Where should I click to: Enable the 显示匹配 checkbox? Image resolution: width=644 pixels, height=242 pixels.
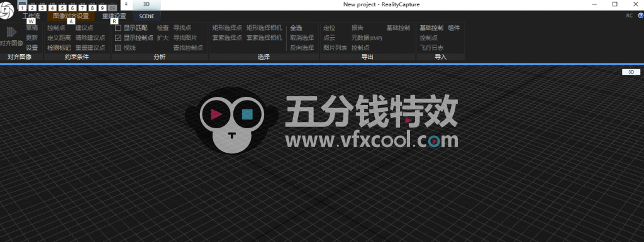pyautogui.click(x=118, y=28)
